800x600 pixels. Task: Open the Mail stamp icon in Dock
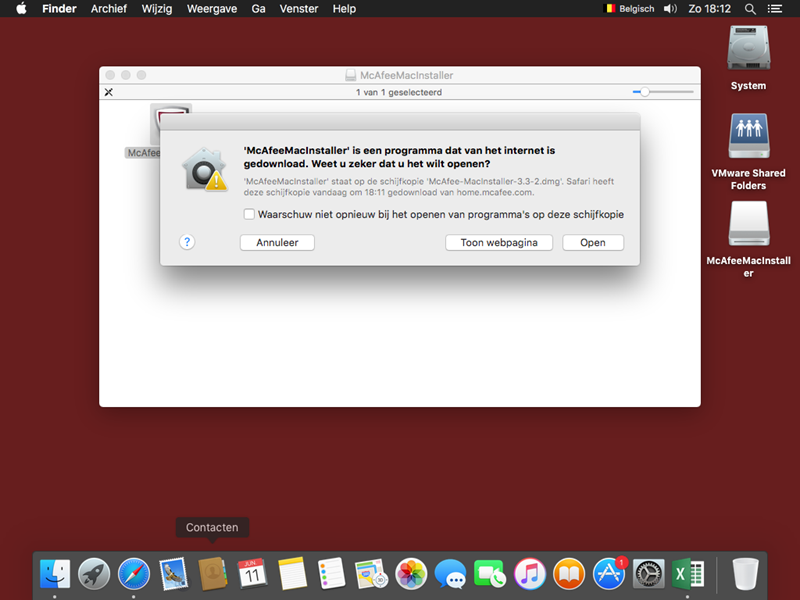pyautogui.click(x=173, y=573)
